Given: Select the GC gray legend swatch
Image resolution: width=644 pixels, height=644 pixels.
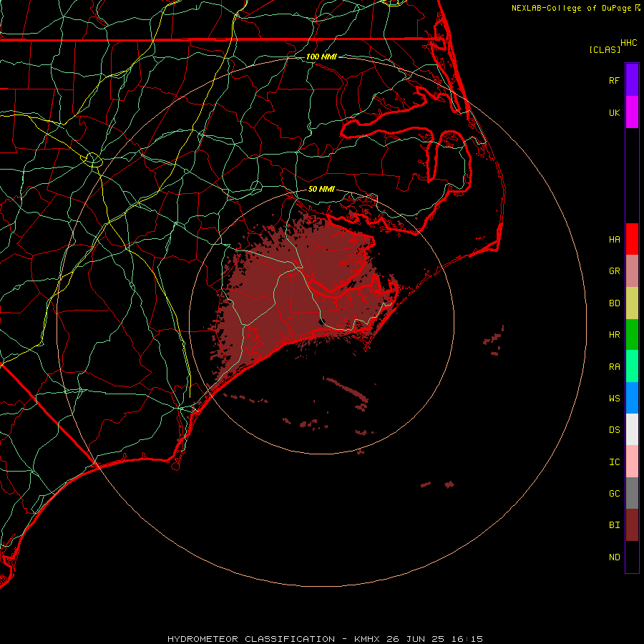Looking at the screenshot, I should point(632,493).
